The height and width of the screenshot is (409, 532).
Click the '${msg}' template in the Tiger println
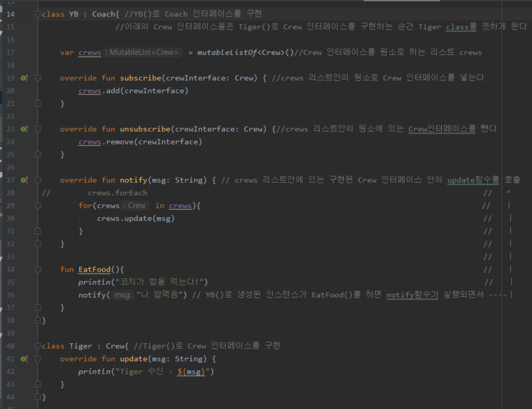click(x=191, y=372)
